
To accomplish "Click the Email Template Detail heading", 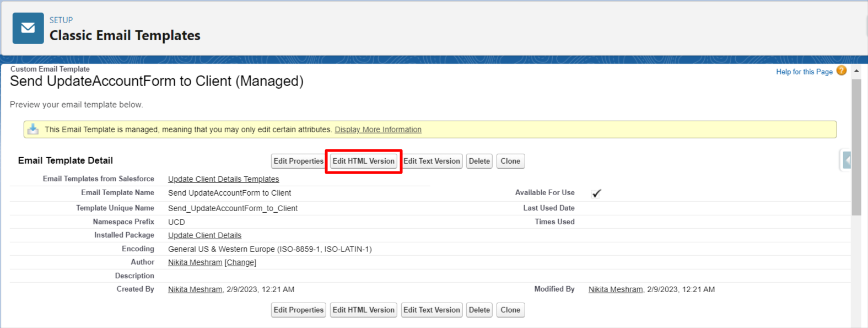I will (65, 160).
